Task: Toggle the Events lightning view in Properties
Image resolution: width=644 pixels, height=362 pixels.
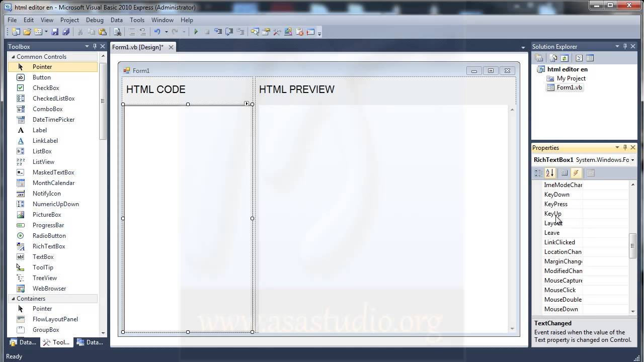Action: [x=576, y=173]
